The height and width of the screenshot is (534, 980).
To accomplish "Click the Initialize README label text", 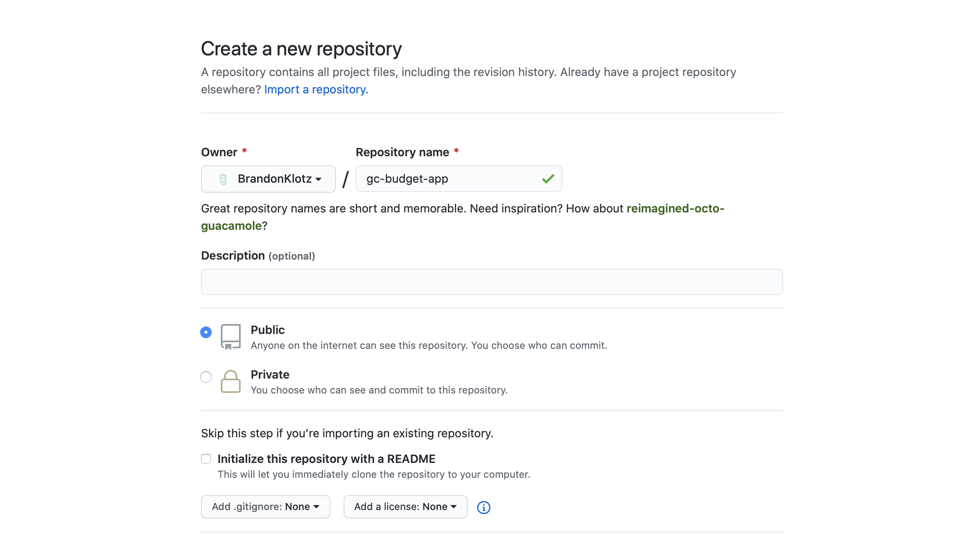I will [326, 459].
